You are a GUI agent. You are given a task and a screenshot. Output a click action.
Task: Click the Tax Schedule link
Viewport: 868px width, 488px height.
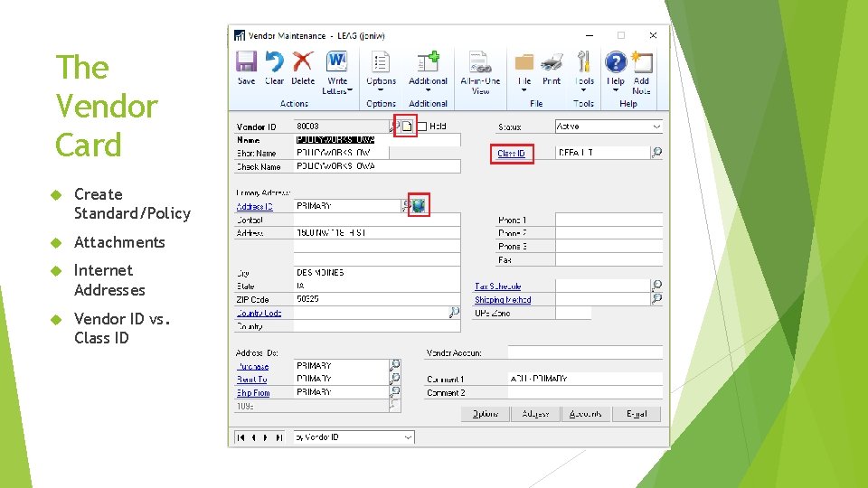[497, 286]
